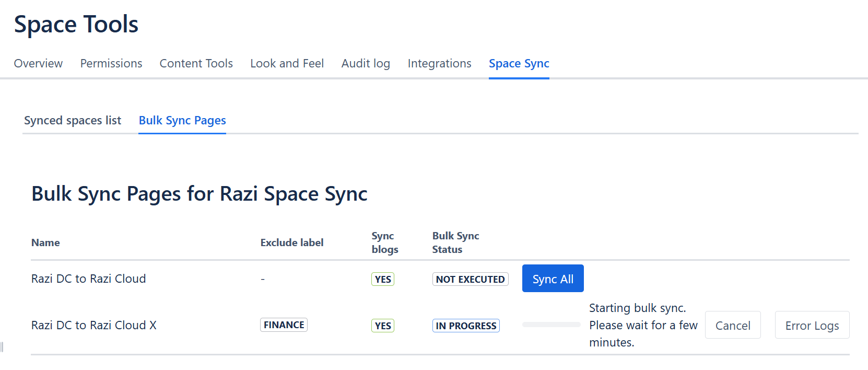Select the Bulk Sync Pages subtab

(x=182, y=120)
